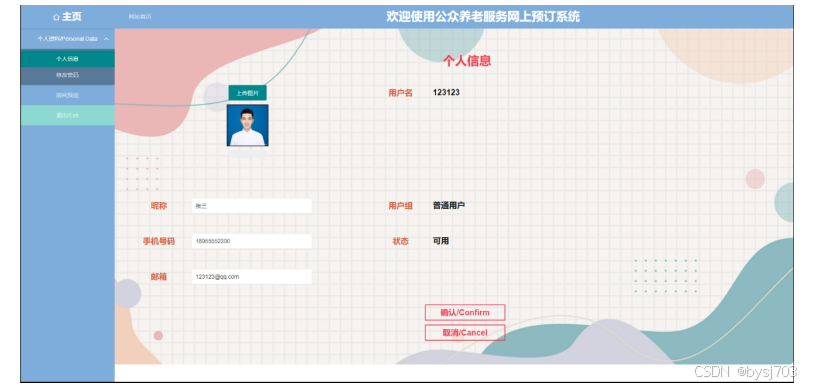Collapse the 个人资料/Personal Data chevron

pos(106,39)
